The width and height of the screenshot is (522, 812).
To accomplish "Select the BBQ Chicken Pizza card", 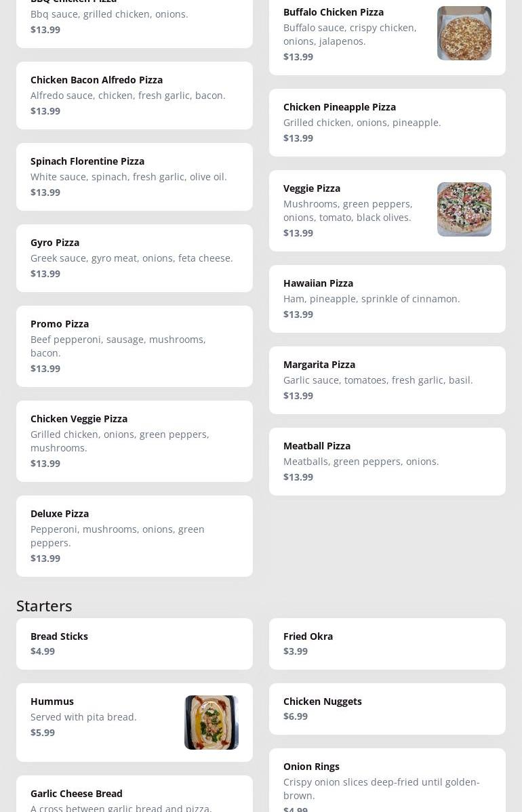I will [x=134, y=20].
